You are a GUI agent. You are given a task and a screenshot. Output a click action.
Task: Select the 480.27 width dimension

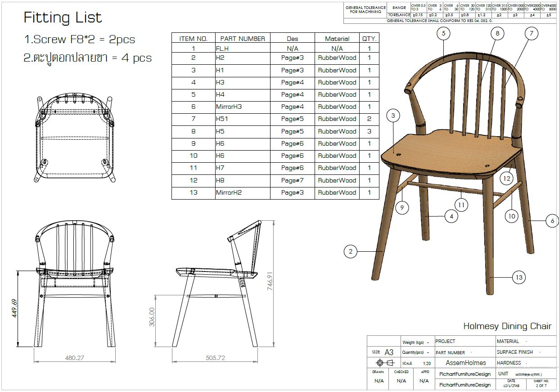click(x=75, y=358)
